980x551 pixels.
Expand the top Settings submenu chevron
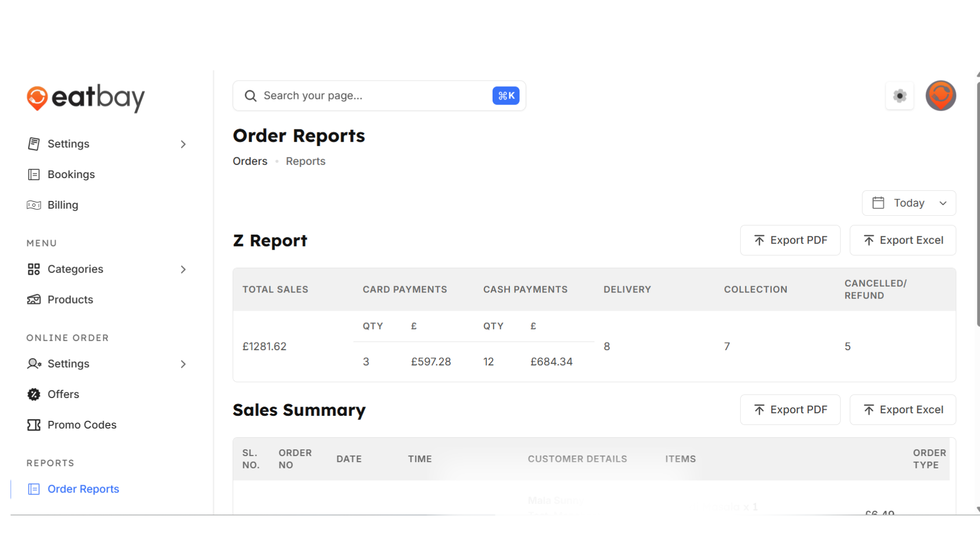(183, 144)
